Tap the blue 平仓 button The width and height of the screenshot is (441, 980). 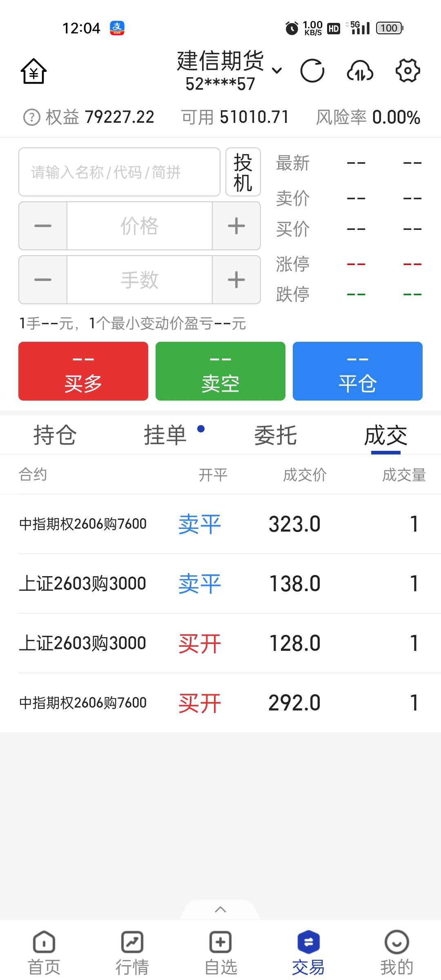tap(358, 371)
